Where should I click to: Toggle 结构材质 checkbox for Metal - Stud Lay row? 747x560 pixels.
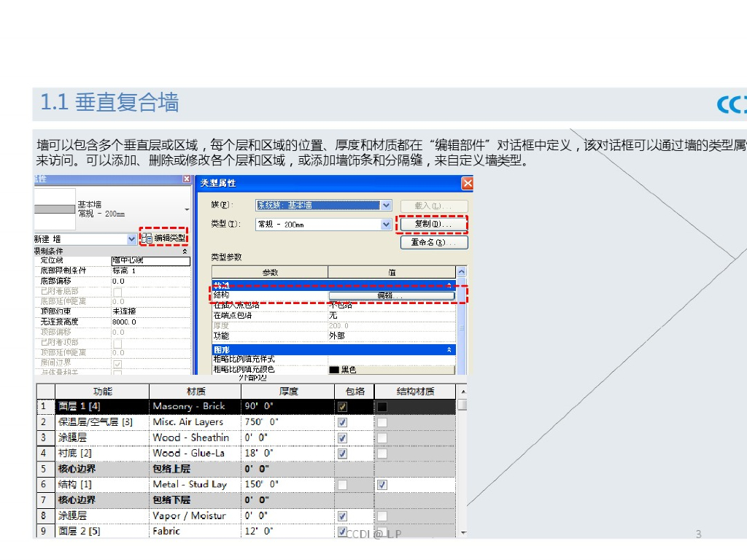point(382,485)
